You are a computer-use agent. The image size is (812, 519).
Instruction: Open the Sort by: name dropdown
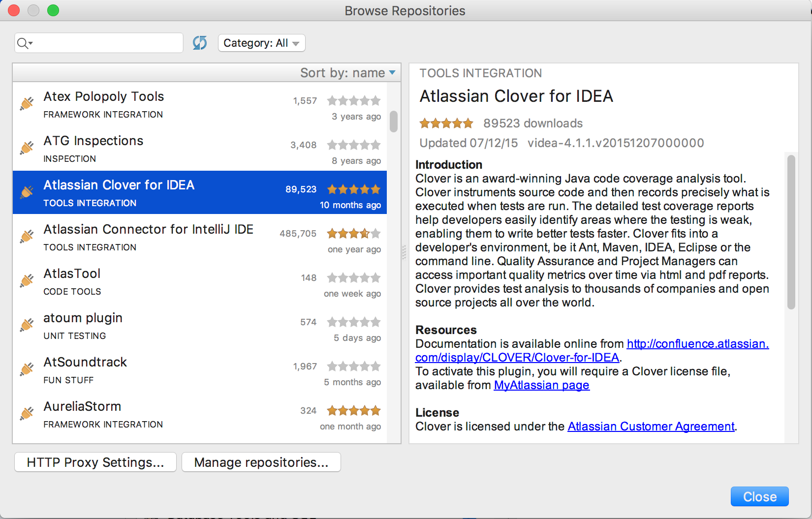[x=348, y=73]
